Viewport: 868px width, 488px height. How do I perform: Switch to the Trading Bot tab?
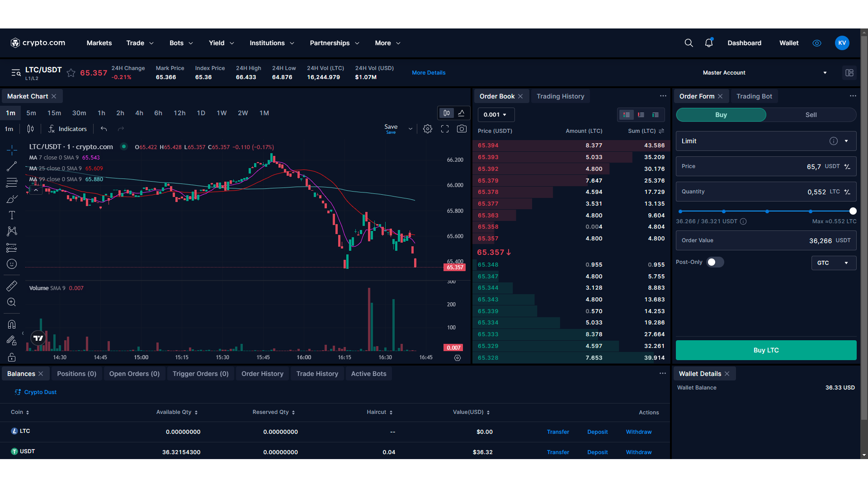(754, 96)
